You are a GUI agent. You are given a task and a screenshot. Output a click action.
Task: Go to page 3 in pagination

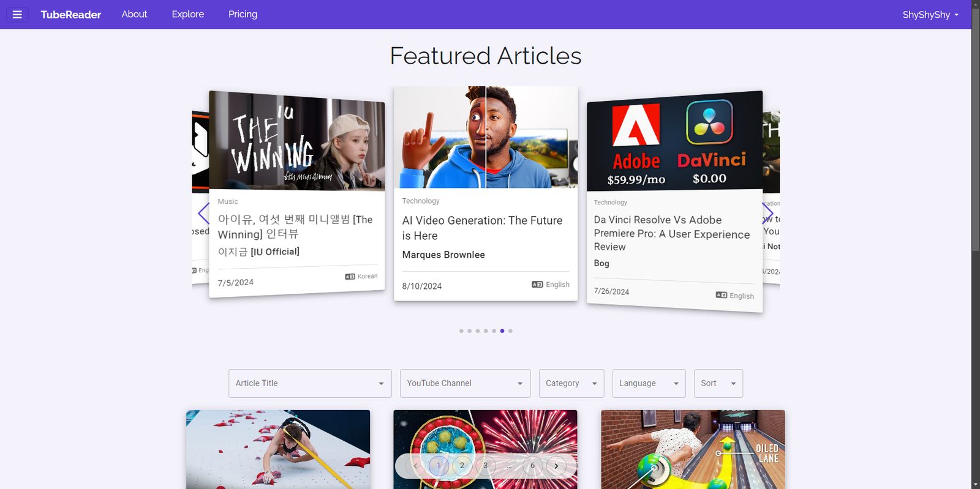click(x=486, y=466)
